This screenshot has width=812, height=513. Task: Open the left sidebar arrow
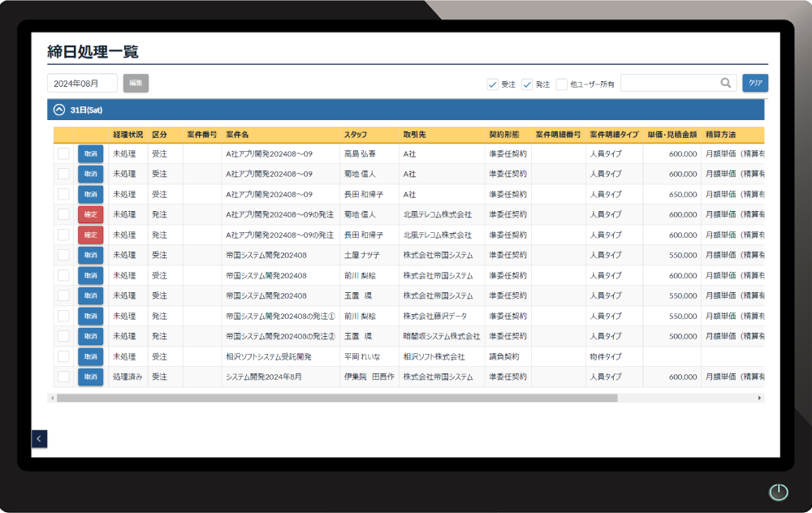point(40,438)
